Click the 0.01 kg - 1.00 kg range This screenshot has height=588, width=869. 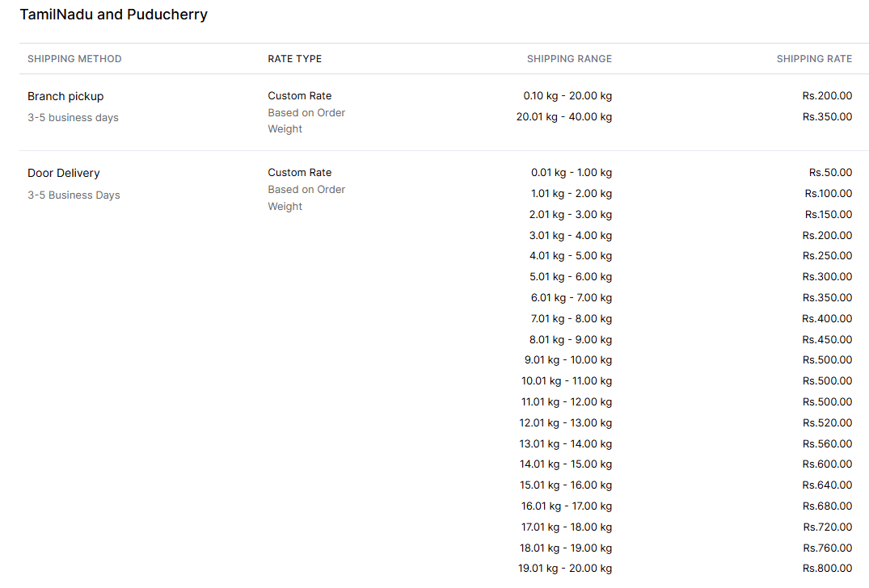[x=572, y=172]
